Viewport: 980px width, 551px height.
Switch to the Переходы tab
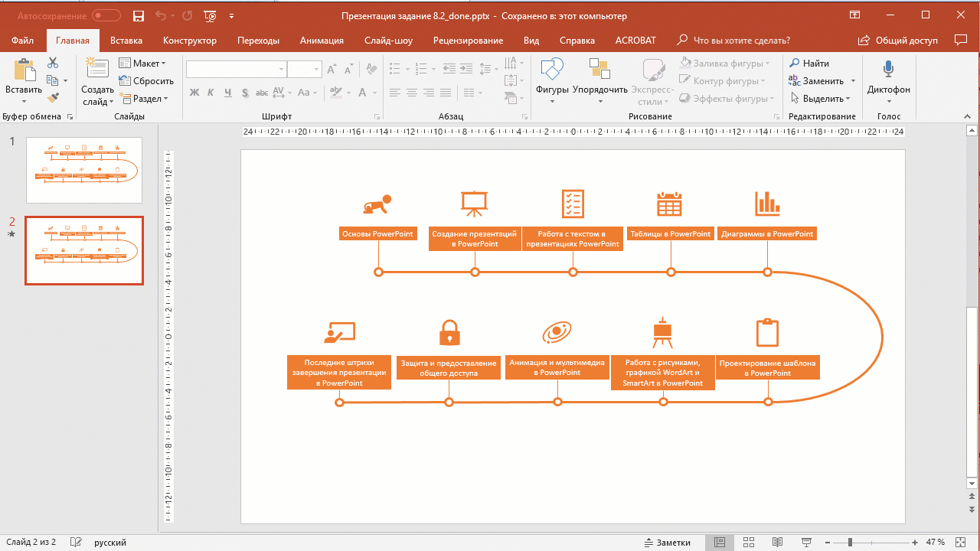(258, 41)
